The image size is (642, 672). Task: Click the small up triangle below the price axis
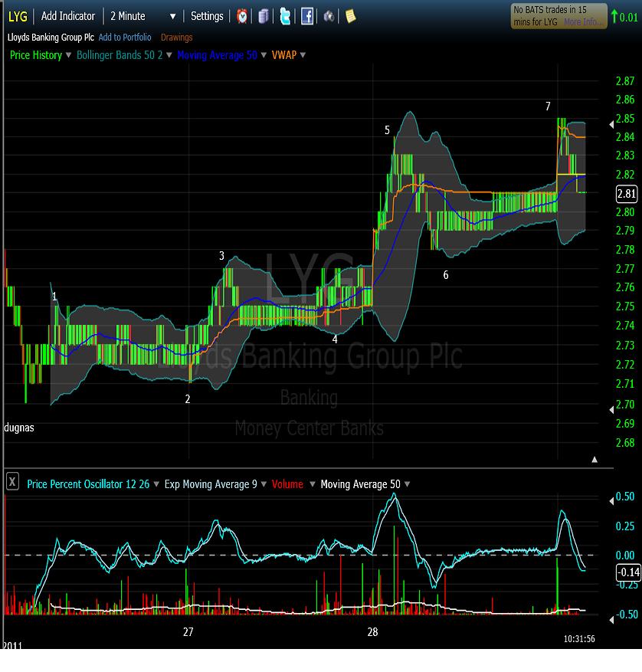(595, 460)
